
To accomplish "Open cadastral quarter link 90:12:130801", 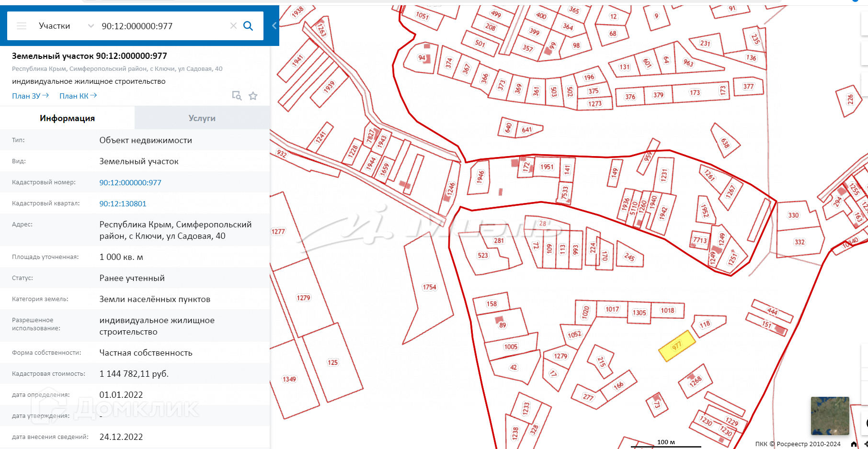I will coord(123,203).
